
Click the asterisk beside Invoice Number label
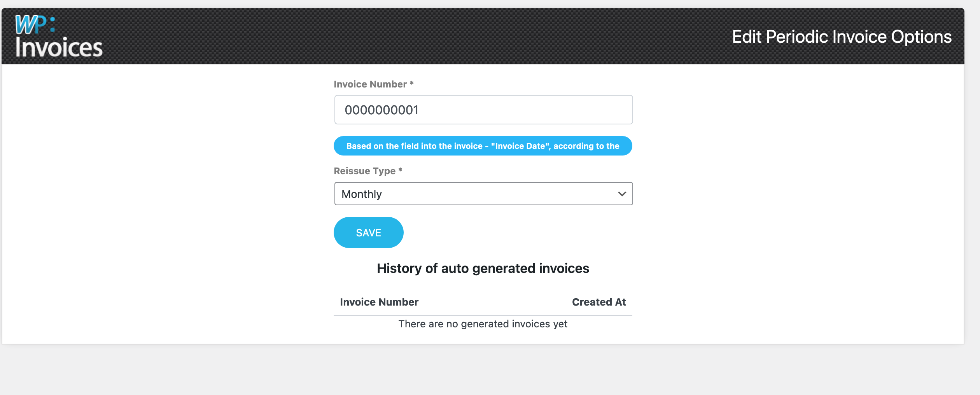[411, 83]
